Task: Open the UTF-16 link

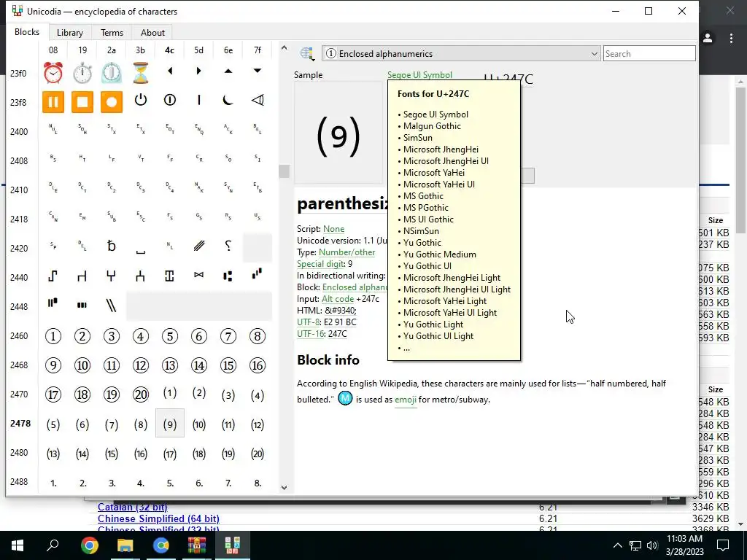Action: click(310, 334)
